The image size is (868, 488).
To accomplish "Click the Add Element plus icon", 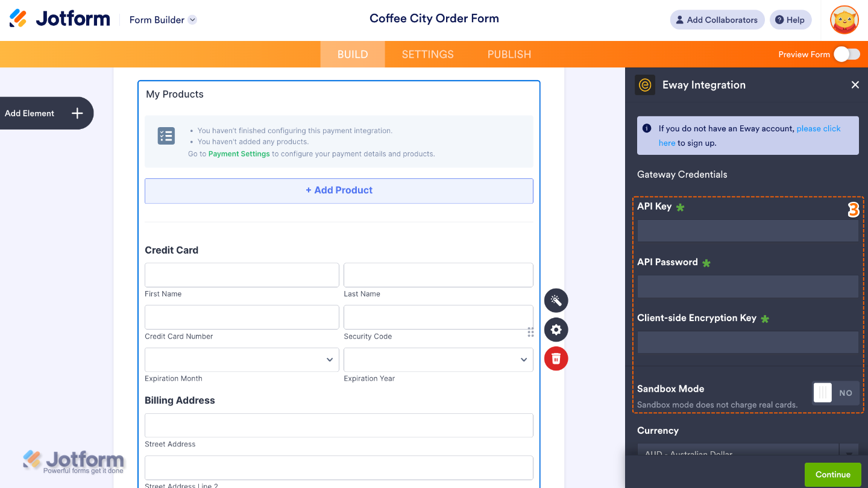I will (x=77, y=113).
